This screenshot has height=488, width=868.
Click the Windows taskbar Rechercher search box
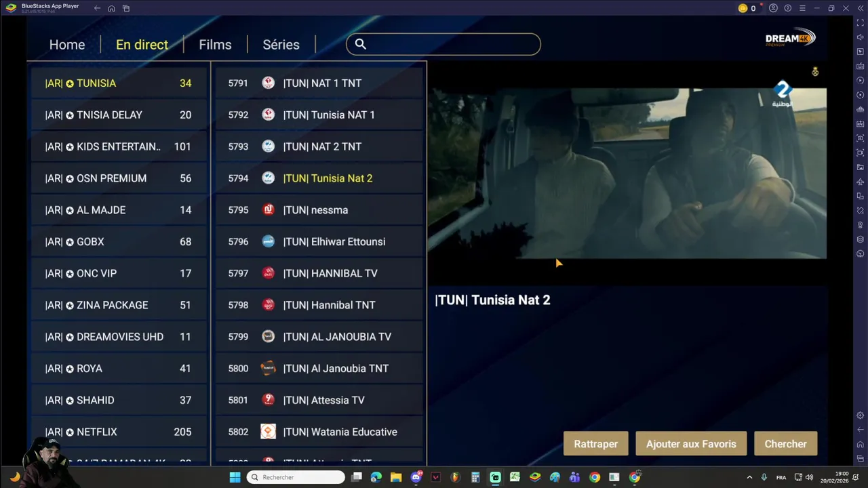coord(296,477)
